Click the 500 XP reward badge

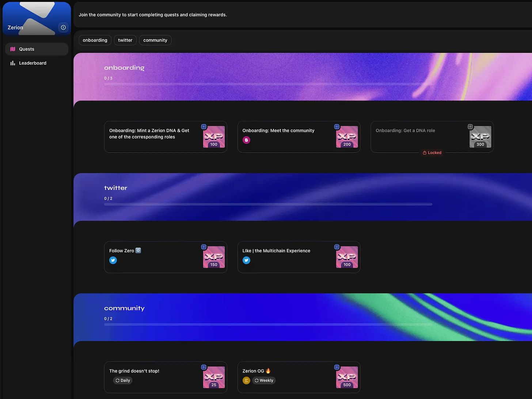coord(347,377)
